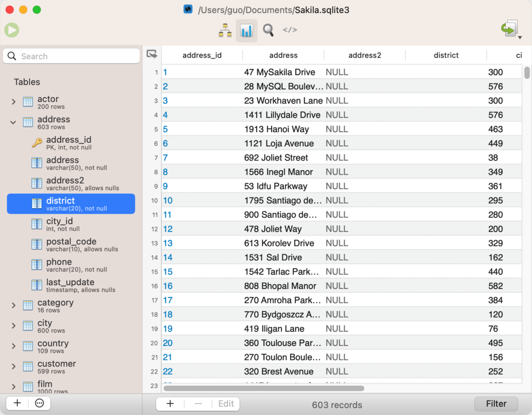Collapse the address table

coord(13,122)
